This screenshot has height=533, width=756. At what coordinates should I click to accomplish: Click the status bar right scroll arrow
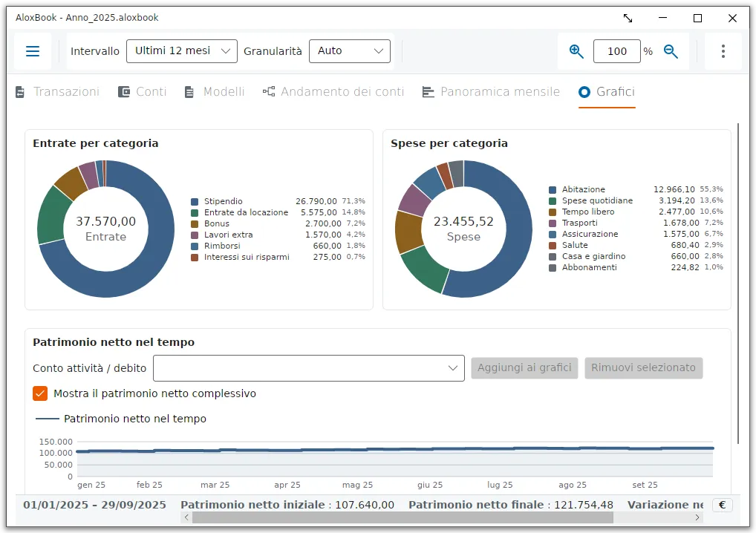(x=697, y=517)
